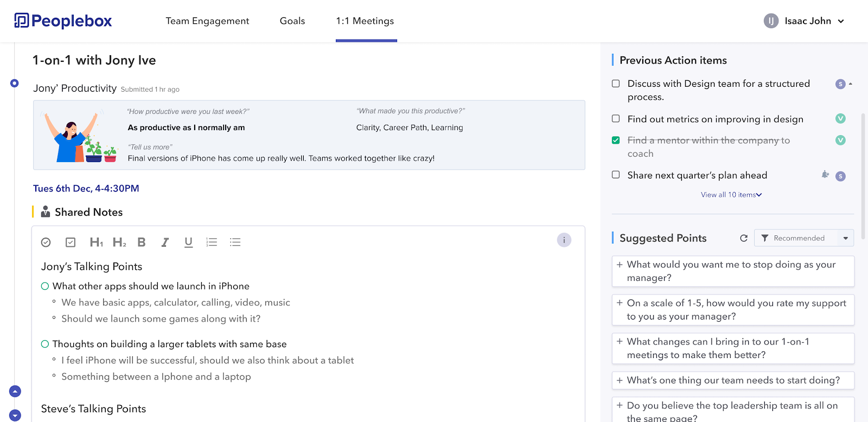Expand View all 10 items
868x422 pixels.
[x=731, y=195]
